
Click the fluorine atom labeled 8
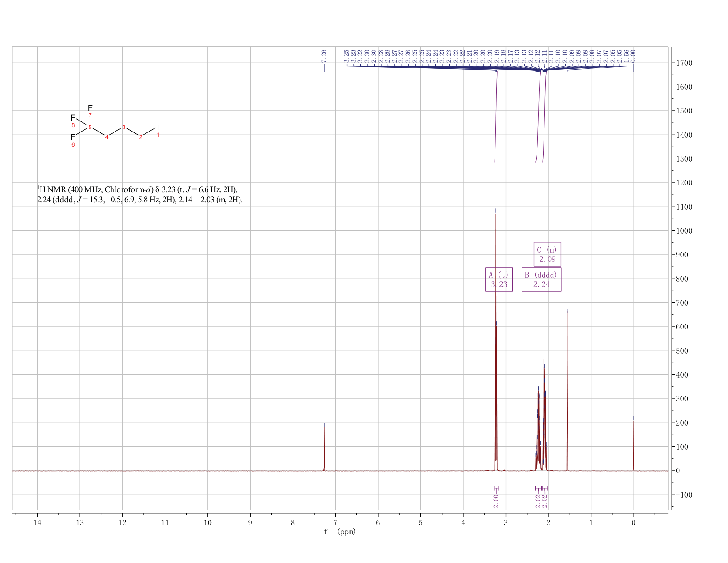point(73,118)
